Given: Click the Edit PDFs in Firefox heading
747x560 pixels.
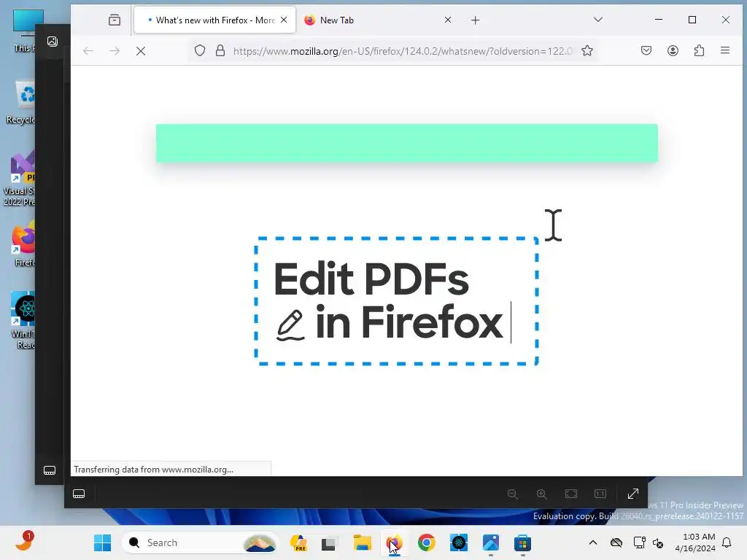Looking at the screenshot, I should pyautogui.click(x=388, y=301).
